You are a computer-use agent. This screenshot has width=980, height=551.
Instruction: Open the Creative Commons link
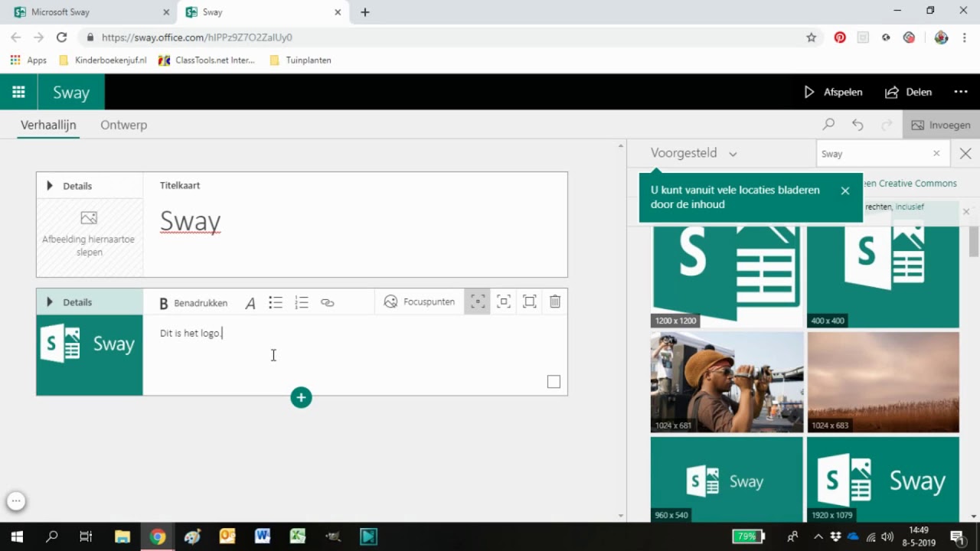pos(910,184)
